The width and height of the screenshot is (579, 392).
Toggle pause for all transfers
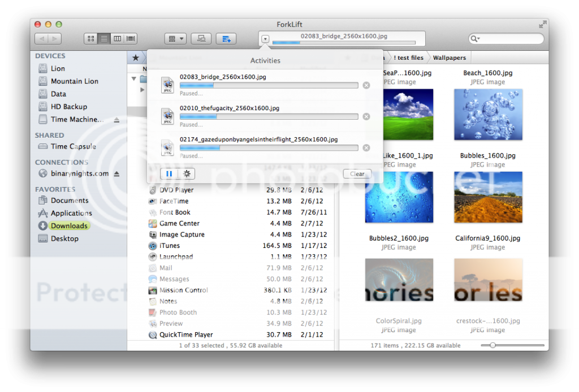(x=169, y=173)
